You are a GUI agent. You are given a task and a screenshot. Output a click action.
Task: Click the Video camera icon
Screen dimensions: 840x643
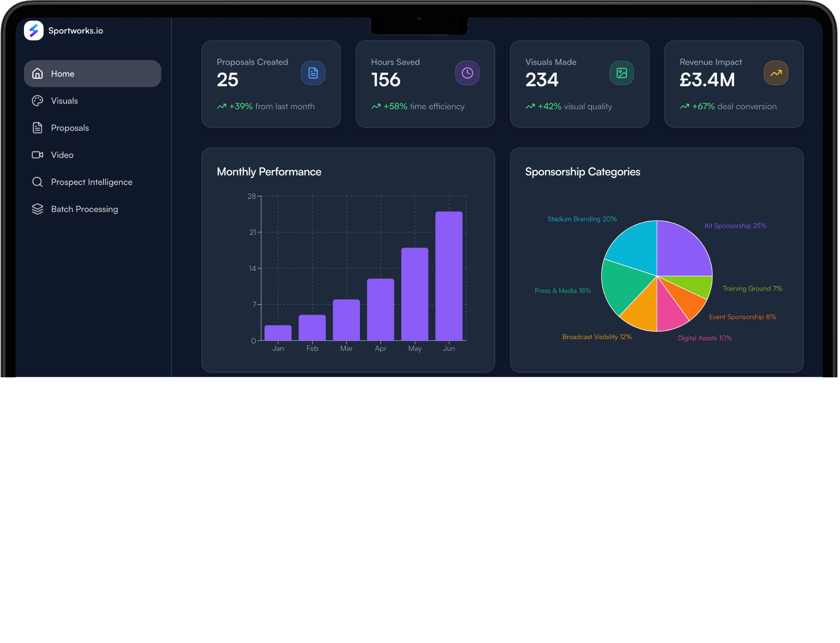37,155
